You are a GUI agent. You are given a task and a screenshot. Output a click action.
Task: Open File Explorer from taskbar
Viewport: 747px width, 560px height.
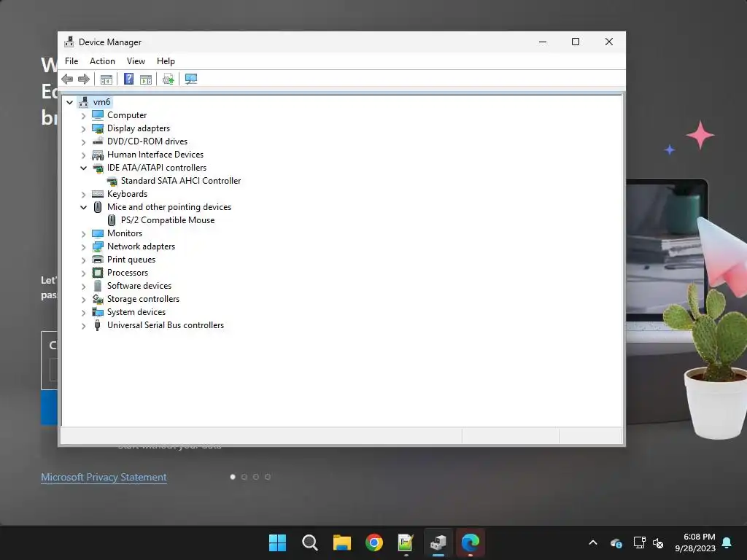pos(342,542)
